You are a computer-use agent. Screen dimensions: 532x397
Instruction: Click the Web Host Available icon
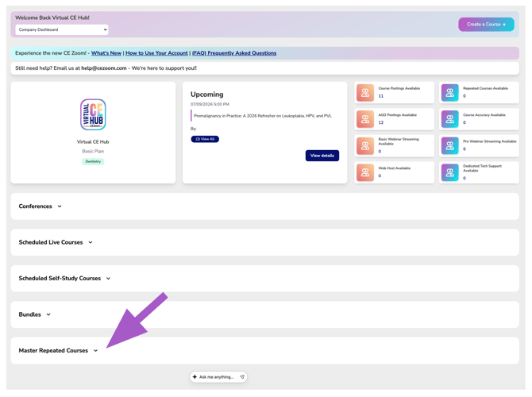coord(365,172)
